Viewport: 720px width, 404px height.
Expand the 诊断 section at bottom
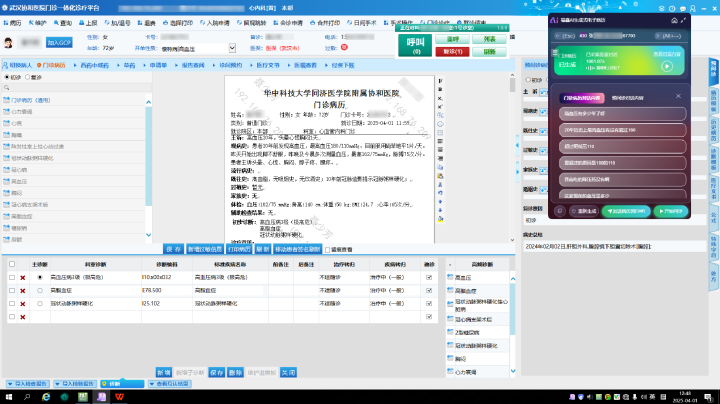point(122,384)
